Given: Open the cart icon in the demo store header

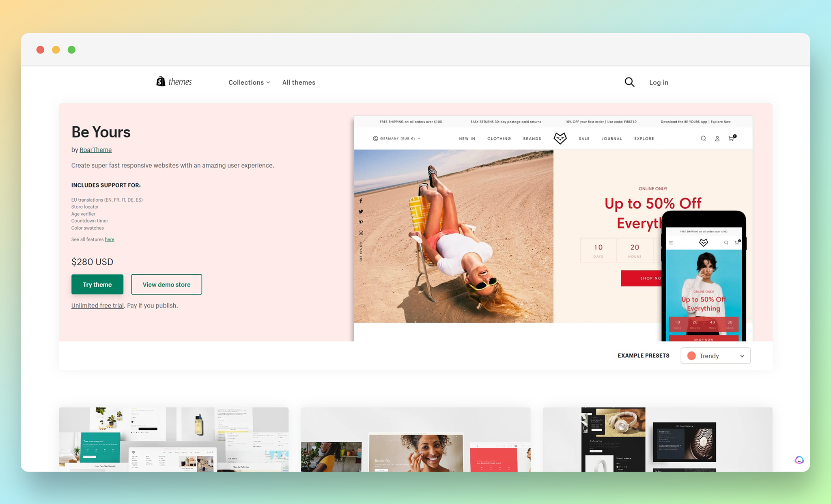Looking at the screenshot, I should pyautogui.click(x=731, y=138).
